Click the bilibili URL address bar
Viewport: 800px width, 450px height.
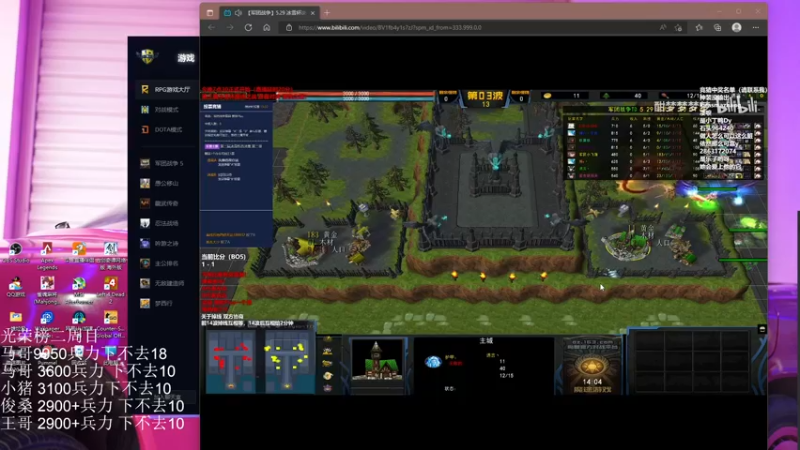tap(389, 28)
